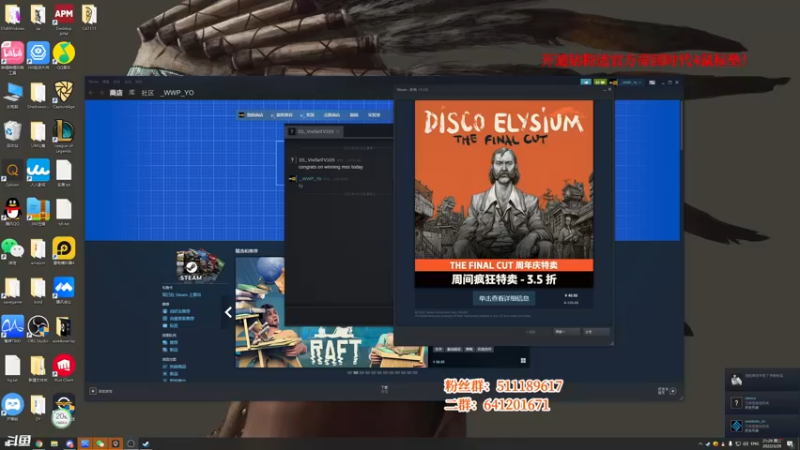Viewport: 800px width, 450px height.
Task: Open the _WWP_YO profile tab
Action: click(x=178, y=93)
